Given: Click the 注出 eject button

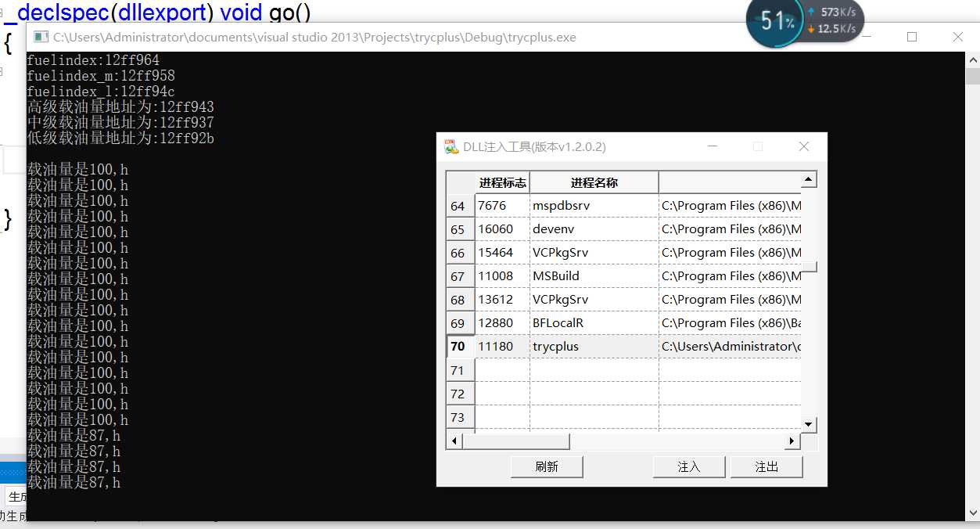Looking at the screenshot, I should [766, 466].
